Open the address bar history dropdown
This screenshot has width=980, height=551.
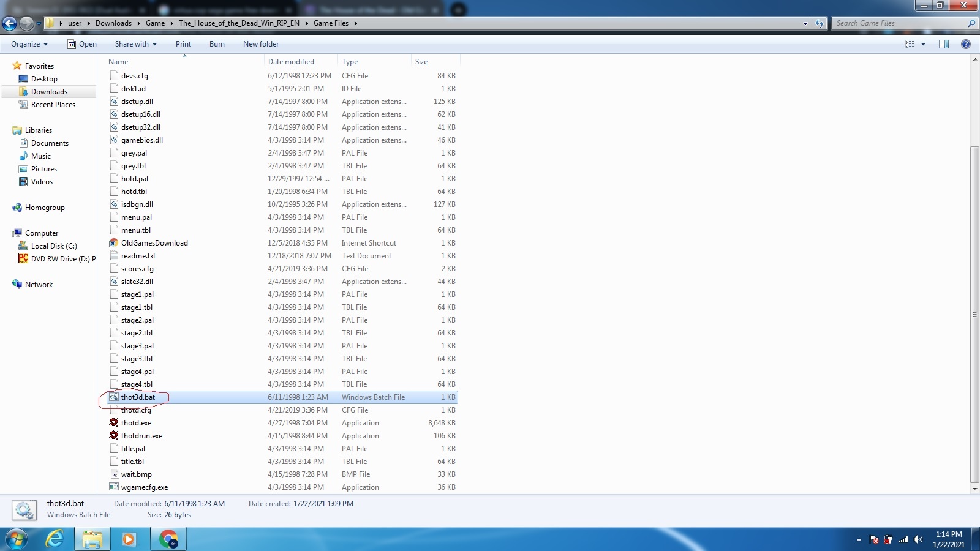click(x=805, y=23)
